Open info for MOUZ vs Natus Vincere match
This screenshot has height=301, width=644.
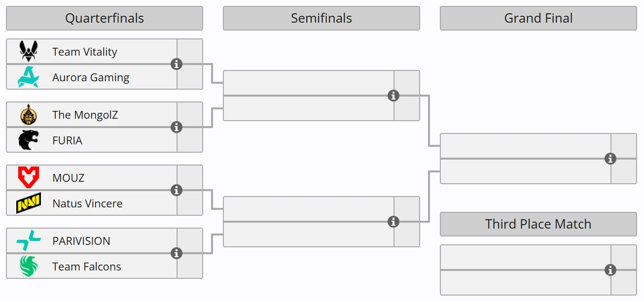point(177,190)
